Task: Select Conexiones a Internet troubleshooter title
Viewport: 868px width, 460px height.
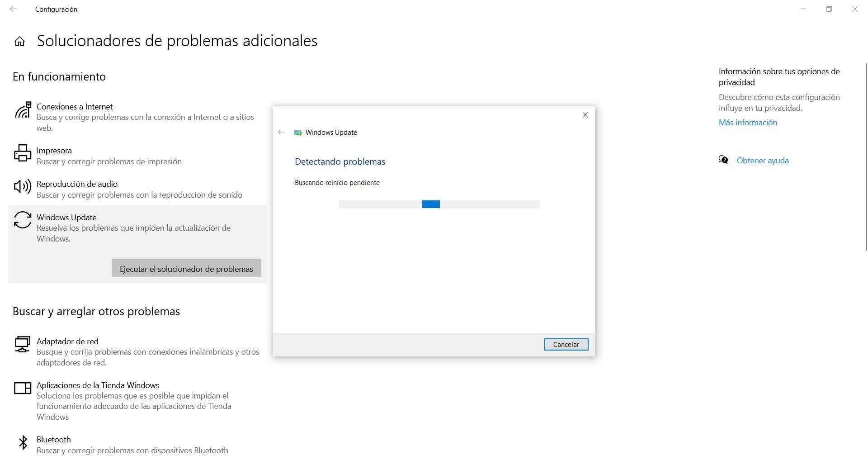Action: [75, 107]
